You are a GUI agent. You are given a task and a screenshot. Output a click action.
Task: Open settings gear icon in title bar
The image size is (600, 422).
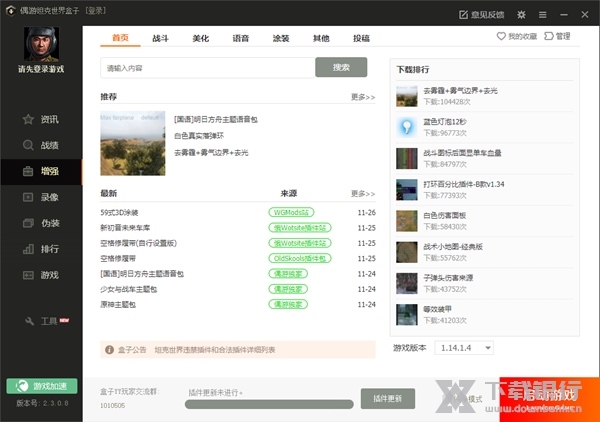point(521,15)
